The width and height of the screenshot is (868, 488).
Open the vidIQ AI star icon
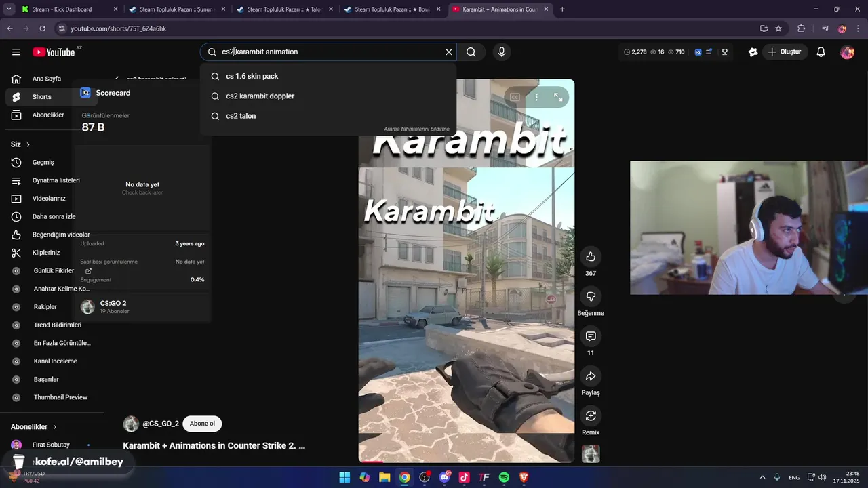[x=753, y=52]
